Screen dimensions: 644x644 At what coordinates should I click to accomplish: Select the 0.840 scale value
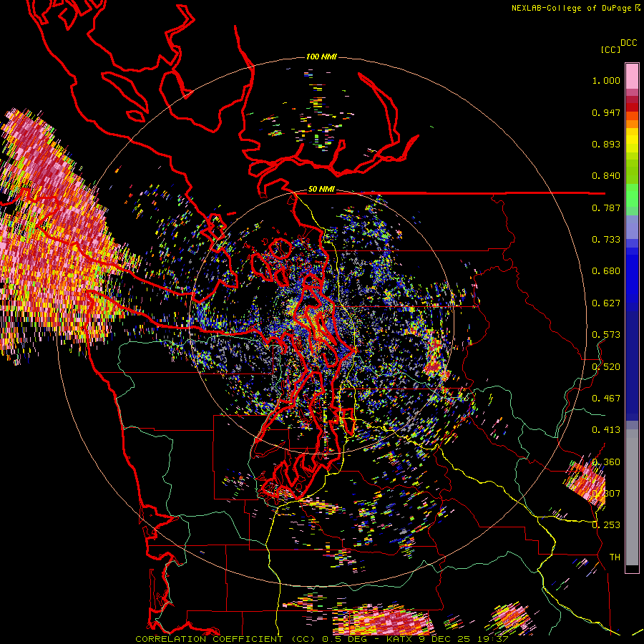point(606,176)
